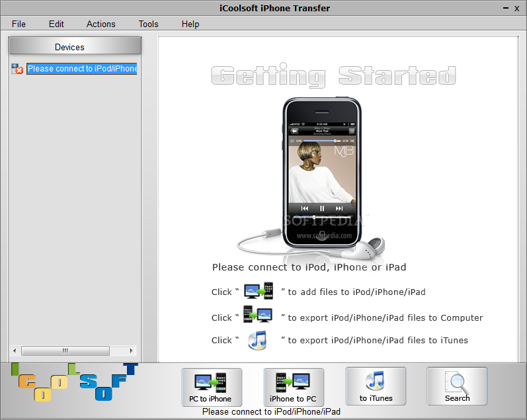527x420 pixels.
Task: Click the disconnected device icon with red X
Action: coord(17,69)
